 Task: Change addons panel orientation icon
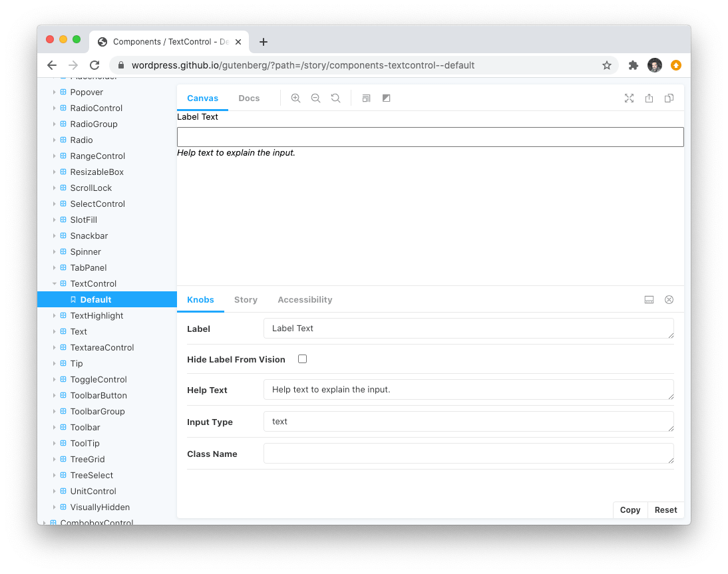649,300
